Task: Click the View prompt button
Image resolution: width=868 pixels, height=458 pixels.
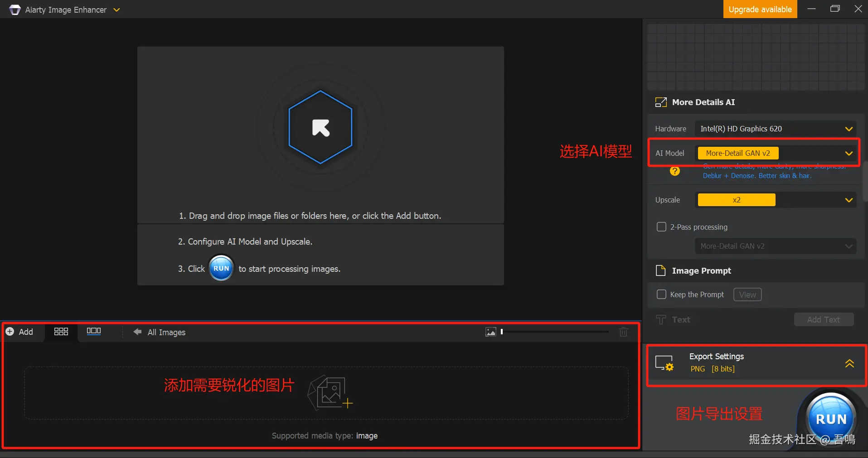Action: (x=747, y=294)
